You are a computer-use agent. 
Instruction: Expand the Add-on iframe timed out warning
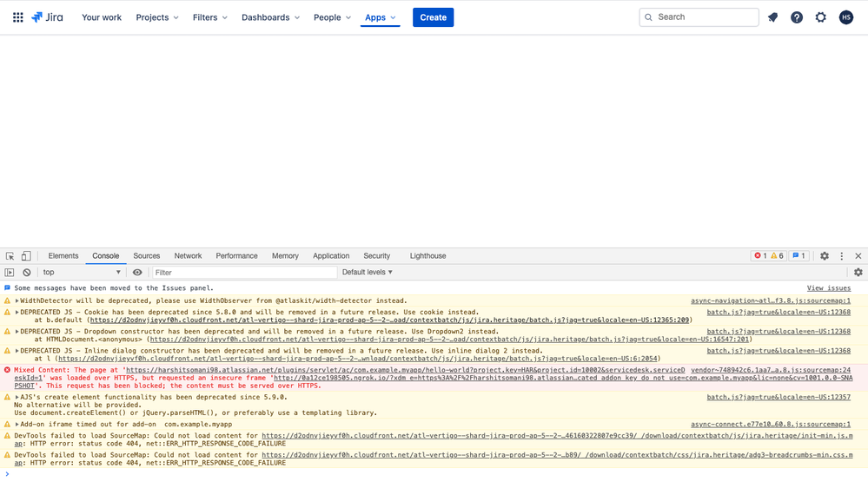coord(17,424)
